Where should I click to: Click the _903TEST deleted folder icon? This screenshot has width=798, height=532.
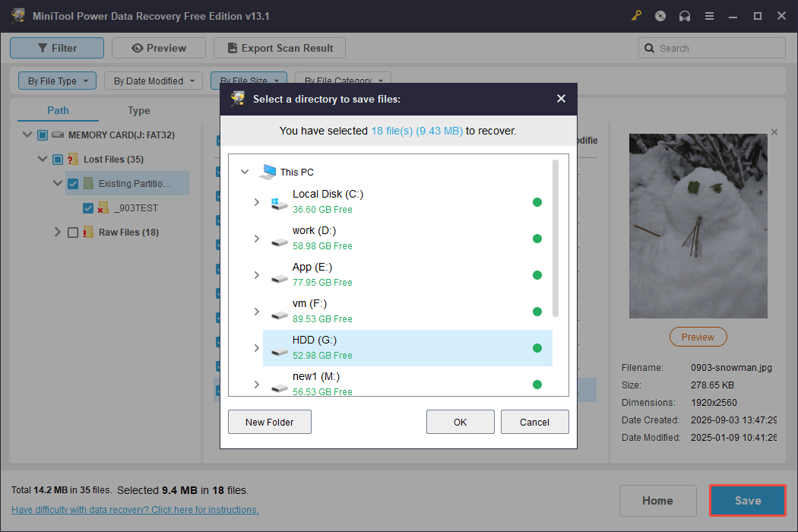103,207
